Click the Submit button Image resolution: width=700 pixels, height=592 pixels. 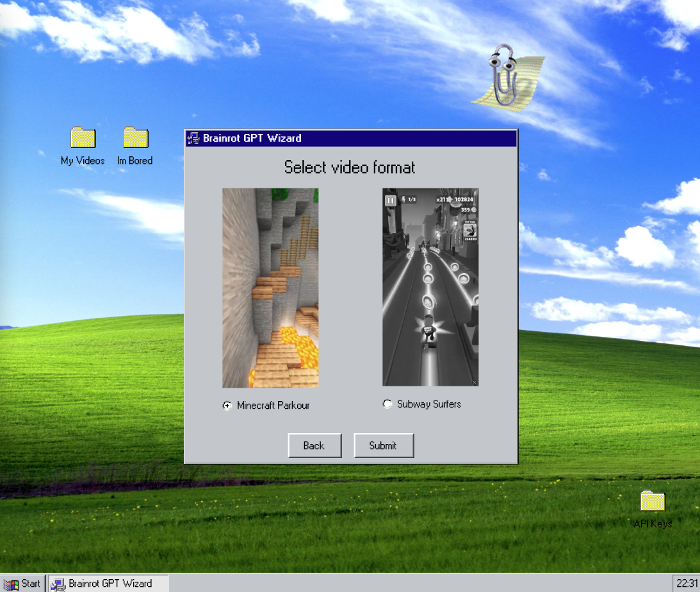[x=384, y=445]
